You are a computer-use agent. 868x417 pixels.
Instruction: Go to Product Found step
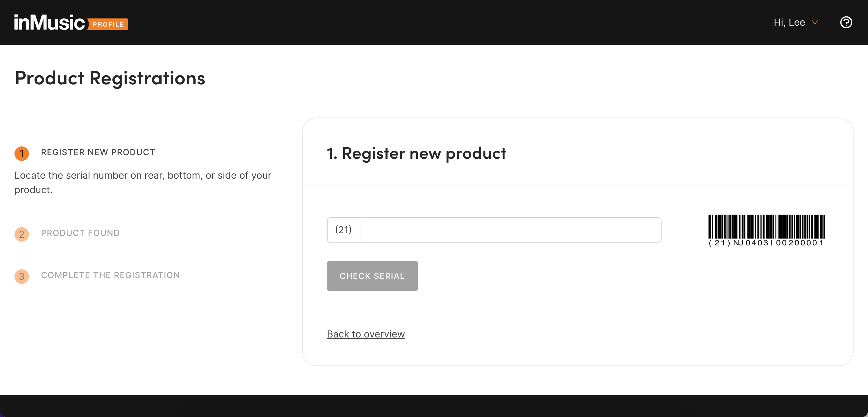(80, 233)
